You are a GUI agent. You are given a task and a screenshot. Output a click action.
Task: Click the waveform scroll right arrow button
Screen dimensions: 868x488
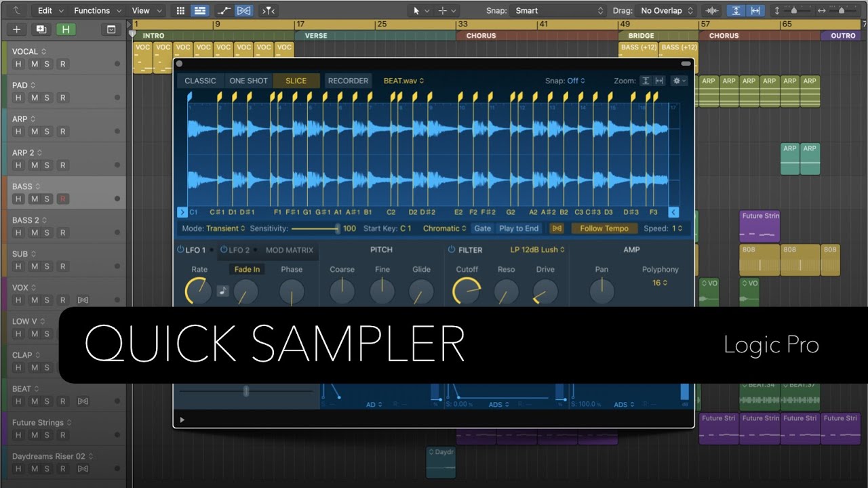pyautogui.click(x=673, y=211)
